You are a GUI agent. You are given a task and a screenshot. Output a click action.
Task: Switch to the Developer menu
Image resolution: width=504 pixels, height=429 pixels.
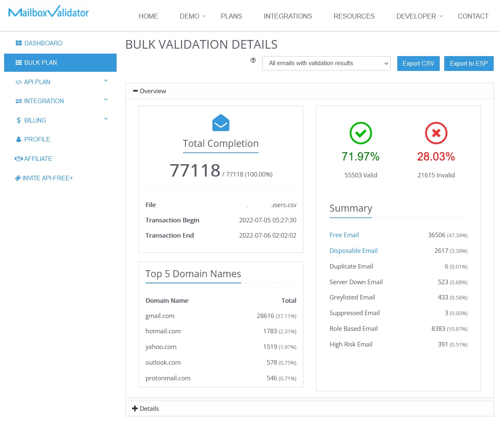point(416,16)
